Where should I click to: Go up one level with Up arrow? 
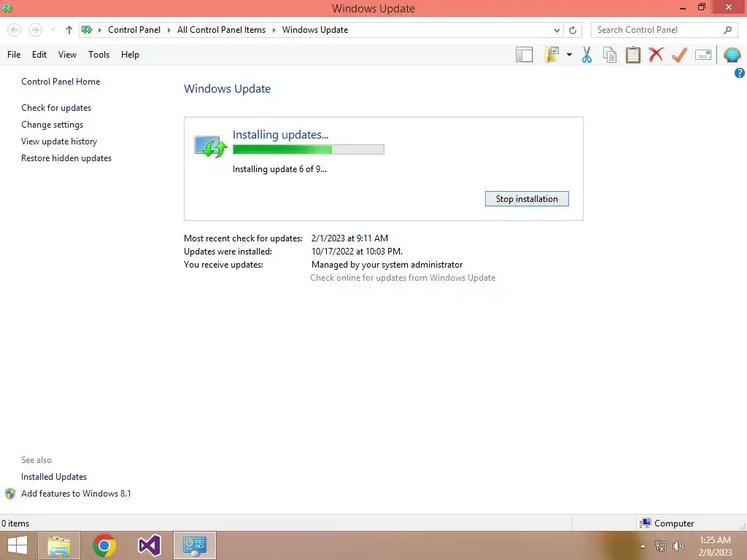[x=69, y=30]
